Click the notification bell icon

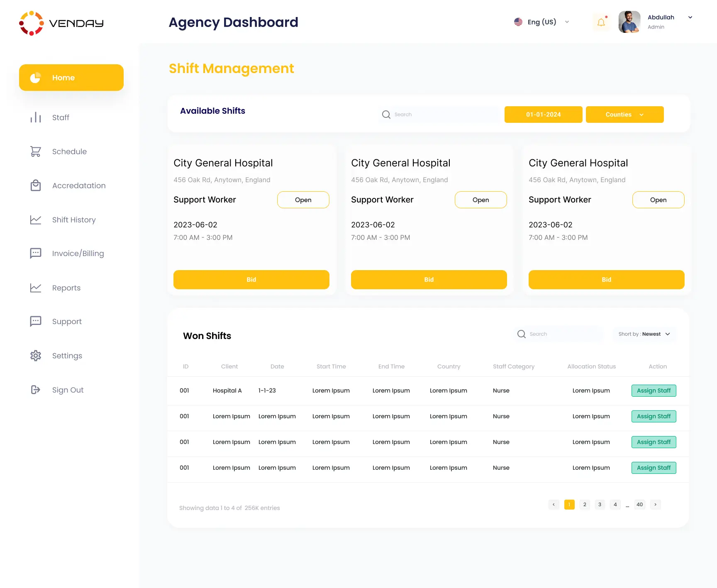601,22
